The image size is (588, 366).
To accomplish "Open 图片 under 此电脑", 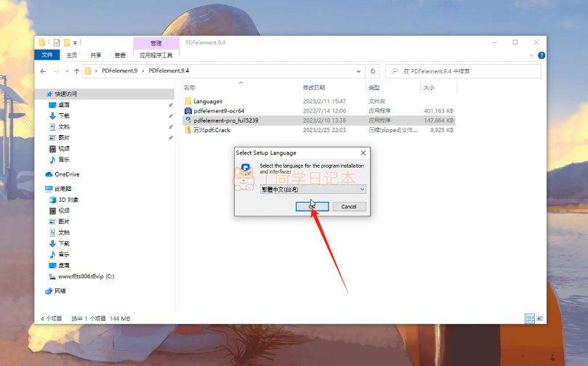I will (x=64, y=221).
